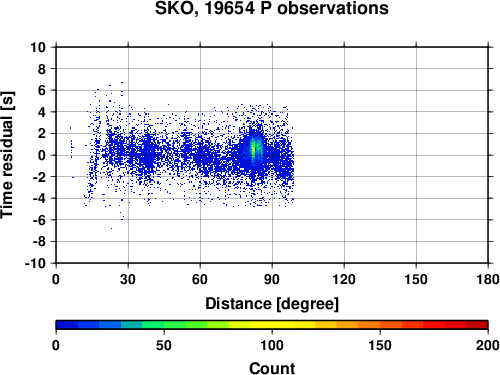Click the plot title 'SKO, 19654 P observations'

[x=272, y=8]
